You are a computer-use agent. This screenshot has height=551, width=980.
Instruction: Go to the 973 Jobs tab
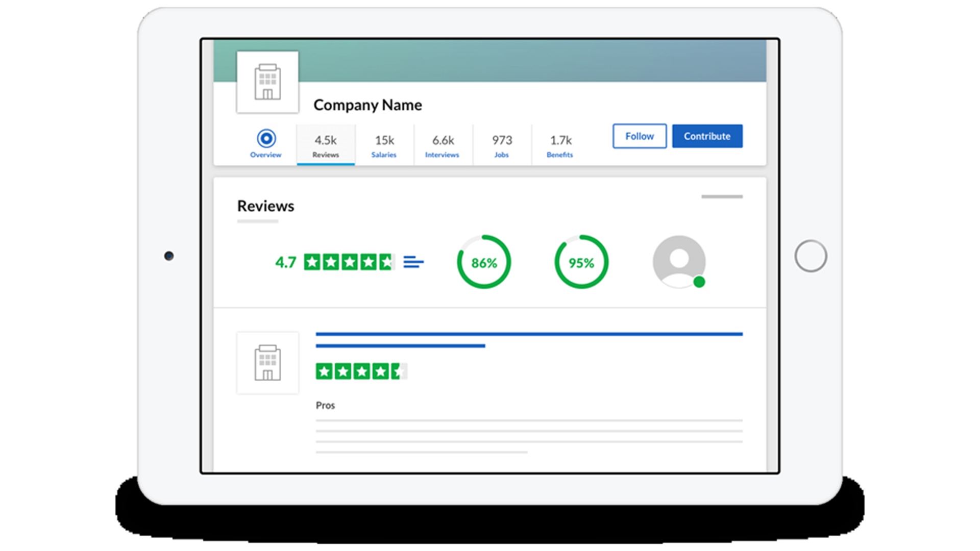(502, 145)
